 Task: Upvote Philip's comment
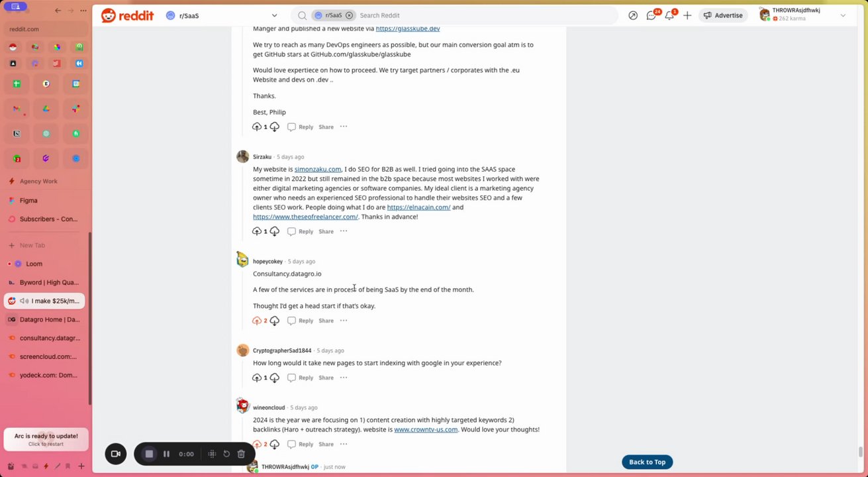(x=257, y=127)
